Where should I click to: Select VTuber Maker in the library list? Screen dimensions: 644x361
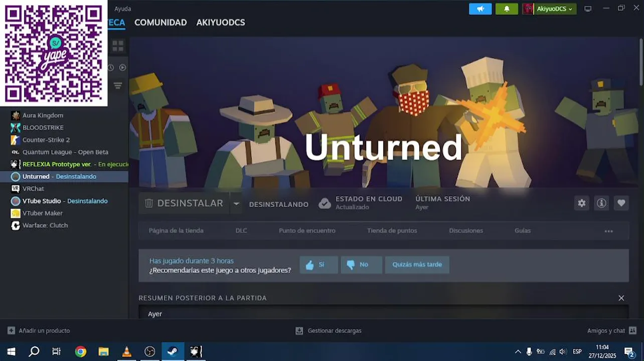point(64,213)
